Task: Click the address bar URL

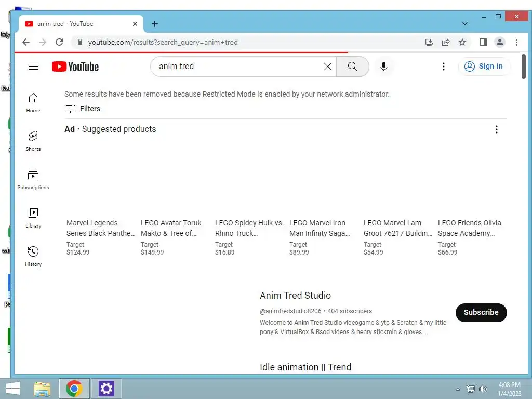Action: 163,42
